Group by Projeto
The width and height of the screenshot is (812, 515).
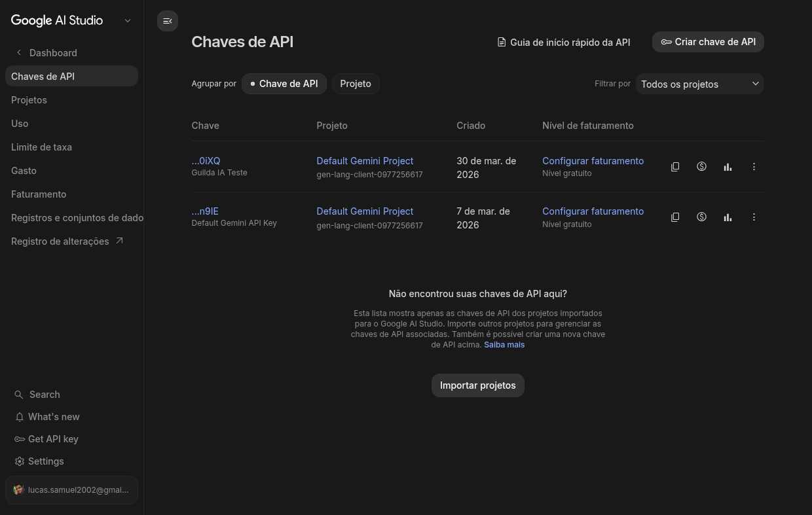[x=356, y=84]
